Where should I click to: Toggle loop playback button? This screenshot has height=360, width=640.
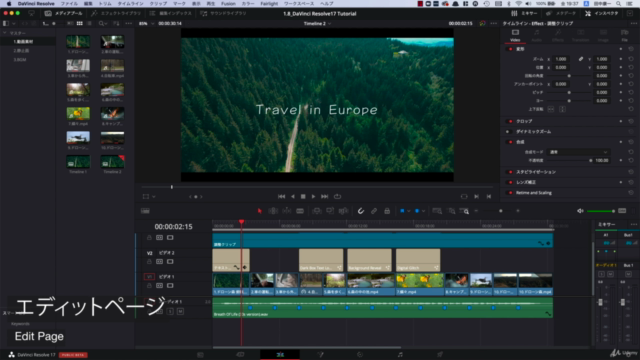point(338,196)
